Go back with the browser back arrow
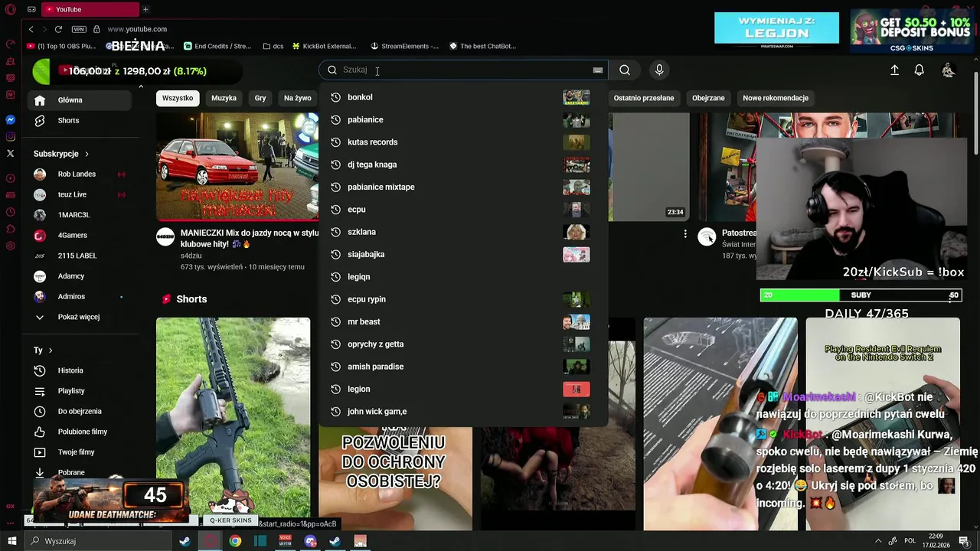The height and width of the screenshot is (551, 980). point(31,29)
